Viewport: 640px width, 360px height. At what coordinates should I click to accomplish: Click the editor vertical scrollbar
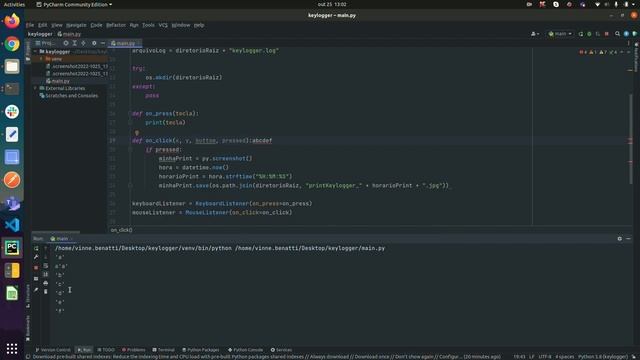point(631,139)
